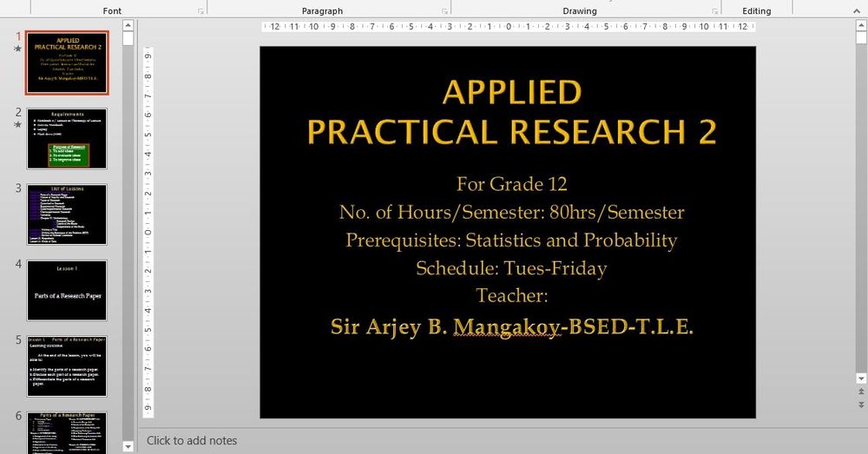
Task: Launch the Format Shape pane from Drawing
Action: point(714,11)
